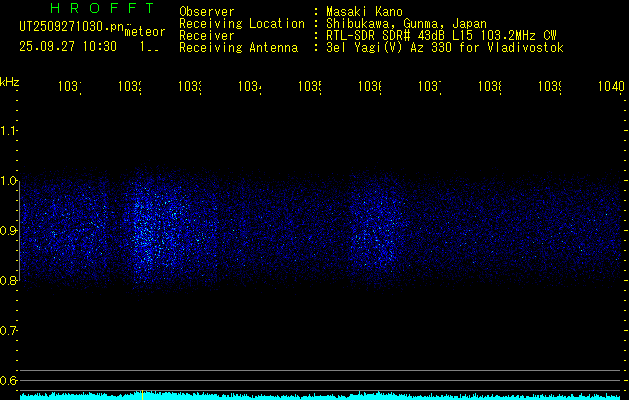Click the Receiving Antenna label

[x=238, y=48]
